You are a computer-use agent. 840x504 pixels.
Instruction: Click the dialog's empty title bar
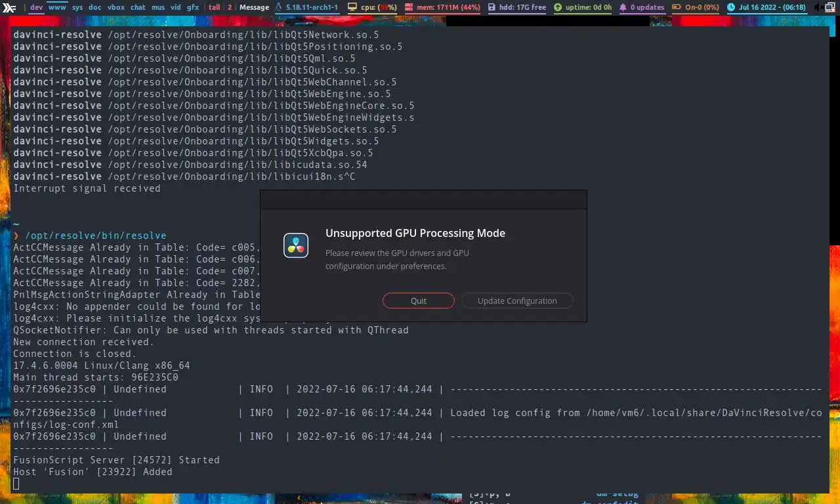coord(423,200)
